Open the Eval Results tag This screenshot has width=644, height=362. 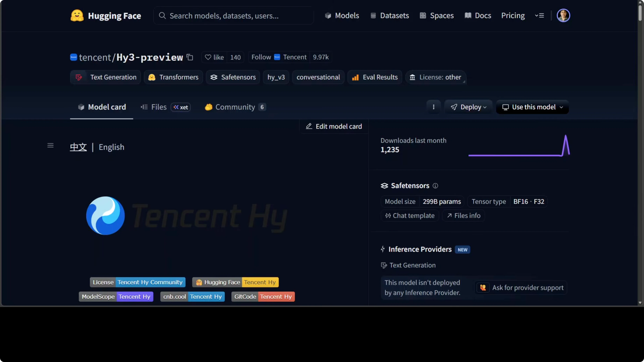pos(375,77)
